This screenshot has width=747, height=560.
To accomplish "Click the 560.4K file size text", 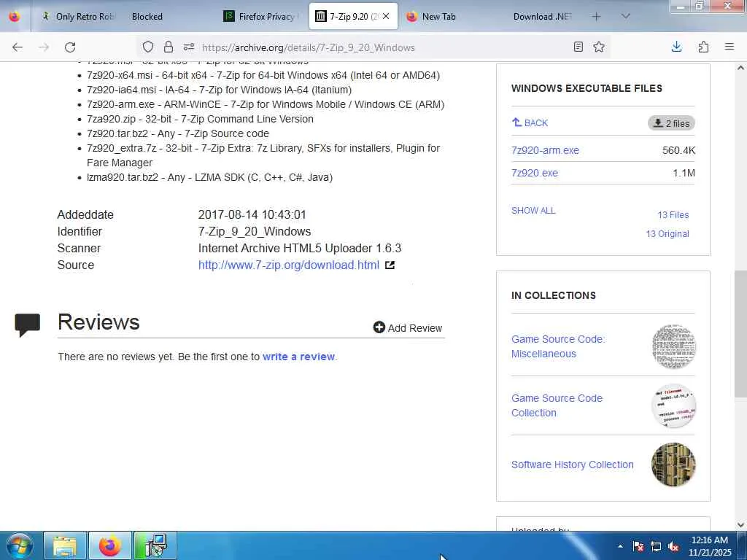I will pyautogui.click(x=678, y=150).
